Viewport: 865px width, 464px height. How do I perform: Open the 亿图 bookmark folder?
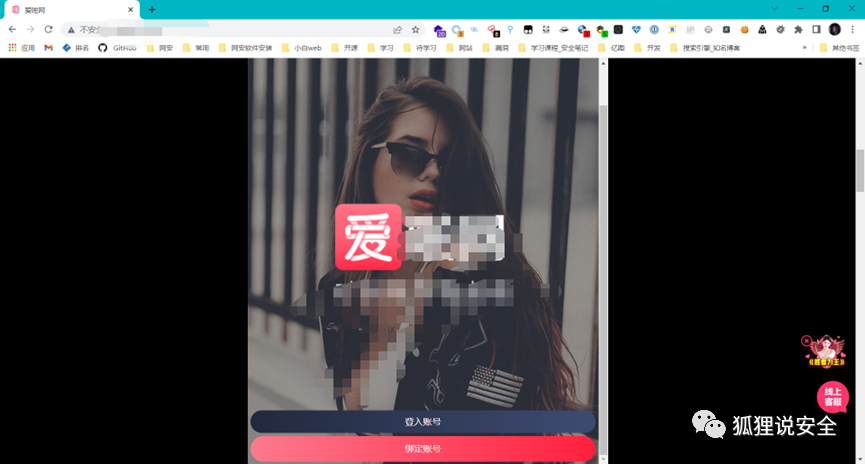click(x=612, y=48)
